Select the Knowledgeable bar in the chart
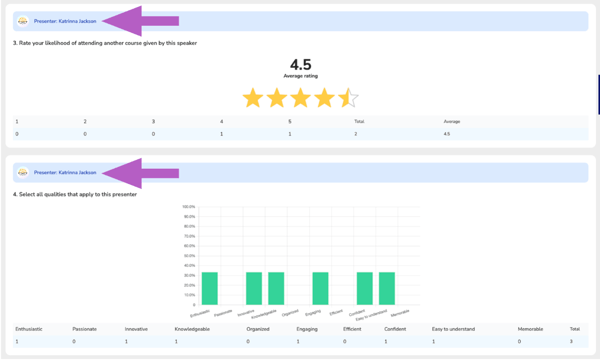This screenshot has width=600, height=362. tap(276, 289)
